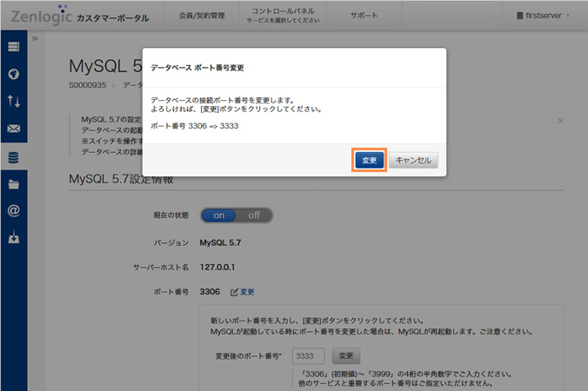The height and width of the screenshot is (391, 588).
Task: Toggle MySQL state on/off switch
Action: pos(237,215)
